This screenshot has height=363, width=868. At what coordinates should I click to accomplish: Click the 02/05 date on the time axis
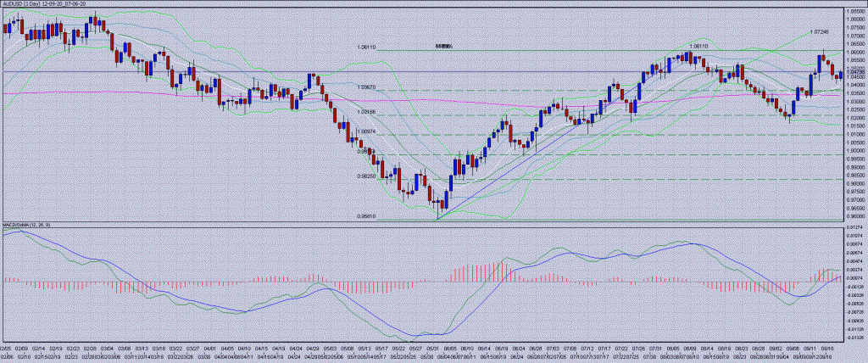click(x=6, y=347)
